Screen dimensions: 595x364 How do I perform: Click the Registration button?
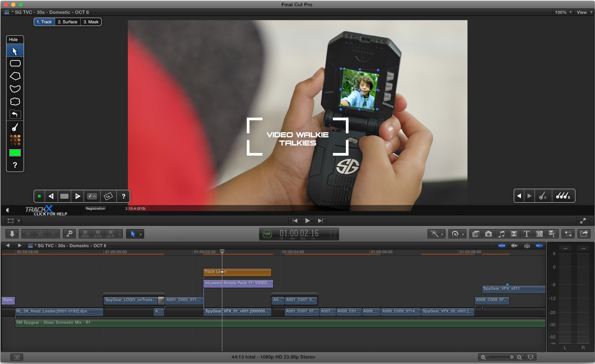coord(95,208)
